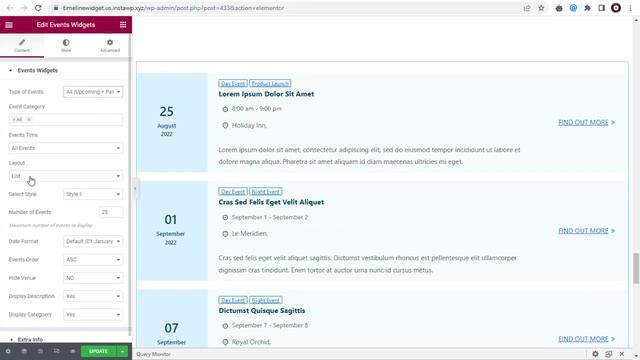Screen dimensions: 640x360
Task: Click the page vertical scrollbar thumb
Action: (x=636, y=268)
